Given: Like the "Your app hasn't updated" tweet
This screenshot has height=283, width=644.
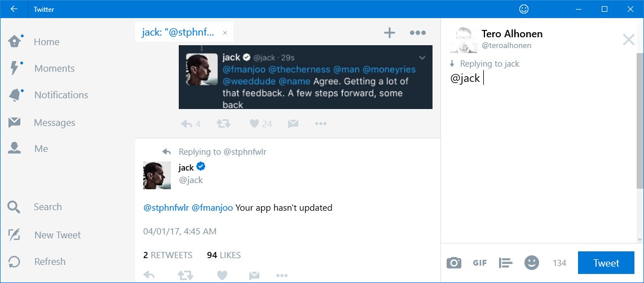Looking at the screenshot, I should click(x=222, y=275).
